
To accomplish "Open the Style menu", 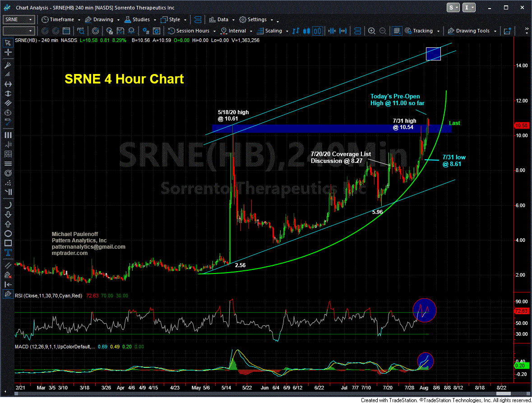I will (174, 20).
